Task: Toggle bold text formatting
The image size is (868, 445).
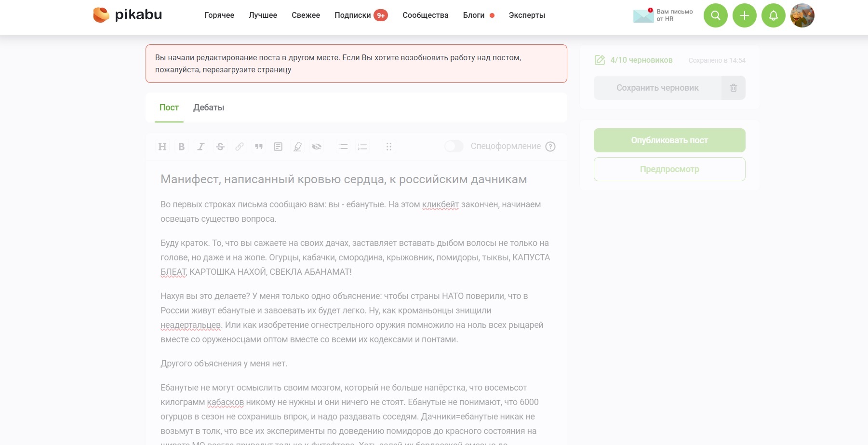Action: [182, 147]
